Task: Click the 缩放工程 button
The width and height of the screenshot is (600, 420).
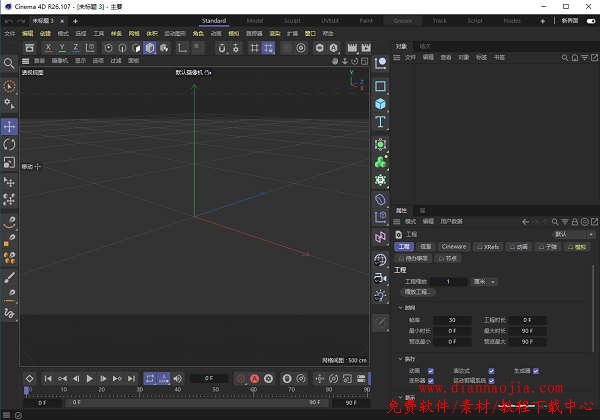Action: point(420,292)
